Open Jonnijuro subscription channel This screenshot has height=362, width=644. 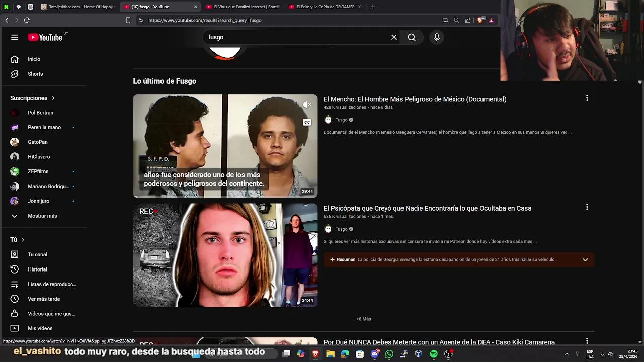pos(44,201)
